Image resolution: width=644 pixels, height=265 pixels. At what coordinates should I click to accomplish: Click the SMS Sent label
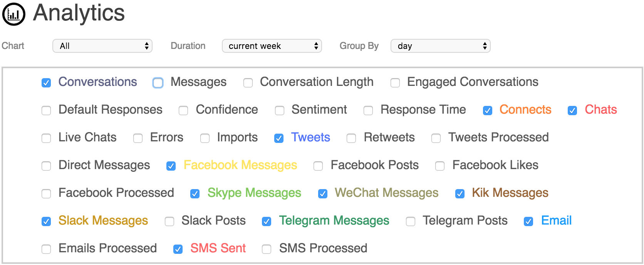[x=218, y=248]
